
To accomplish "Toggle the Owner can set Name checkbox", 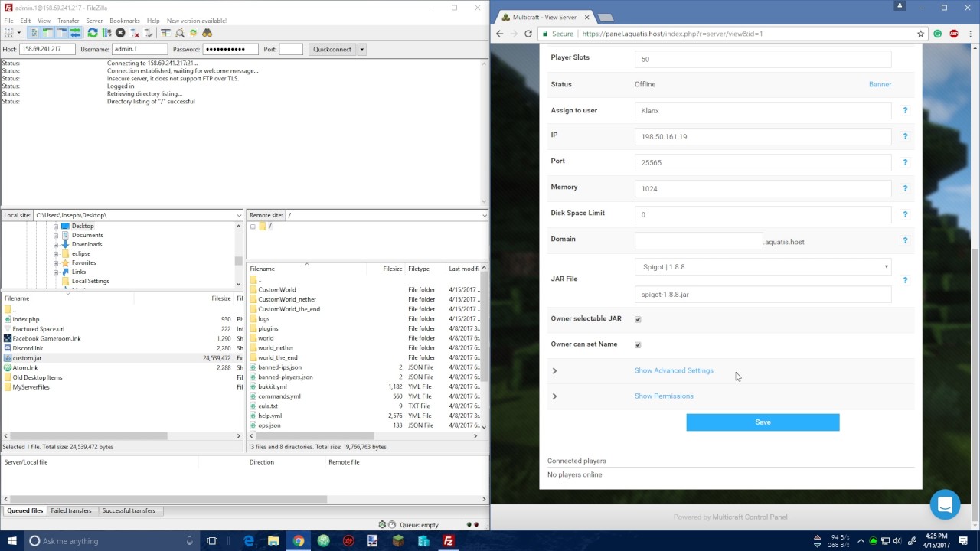I will point(638,344).
